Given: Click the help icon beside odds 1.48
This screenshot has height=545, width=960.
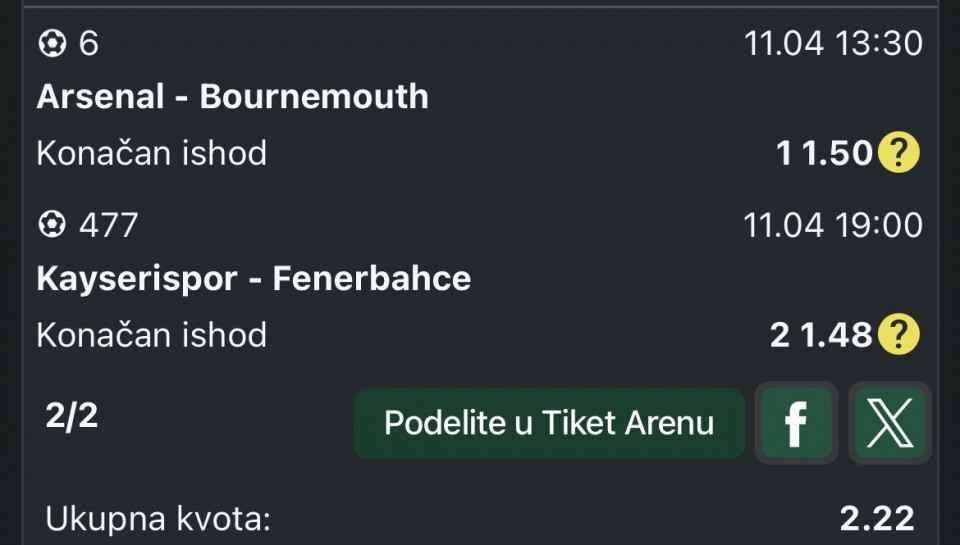Looking at the screenshot, I should pyautogui.click(x=898, y=334).
